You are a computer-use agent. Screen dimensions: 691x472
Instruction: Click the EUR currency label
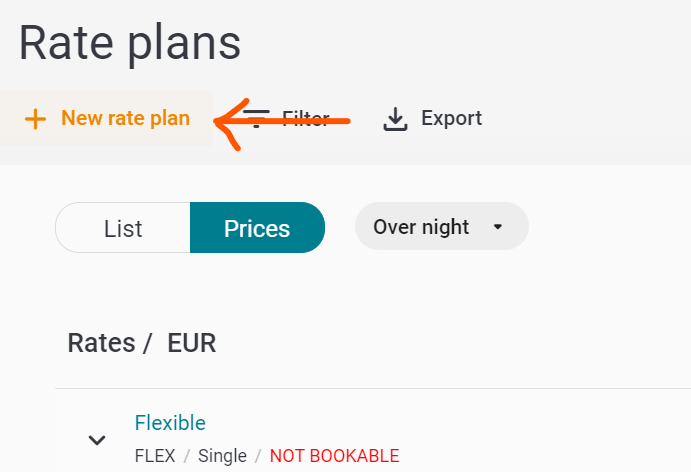192,343
